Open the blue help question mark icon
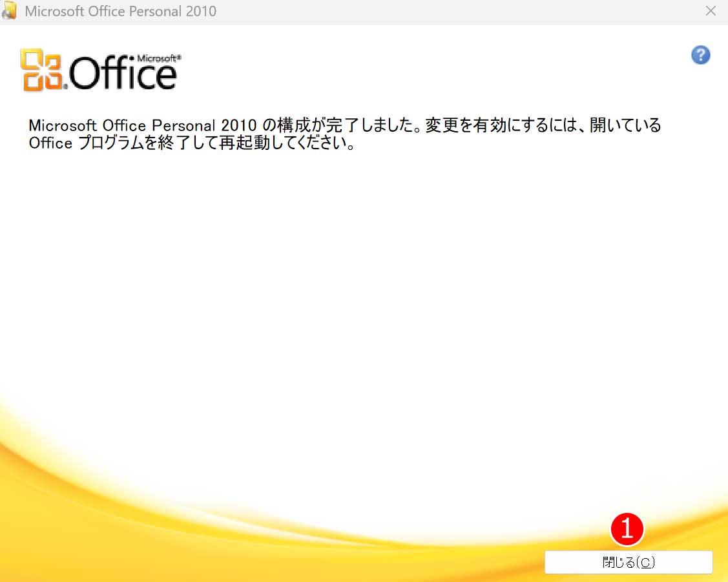Screen dimensions: 728x582 tap(701, 55)
